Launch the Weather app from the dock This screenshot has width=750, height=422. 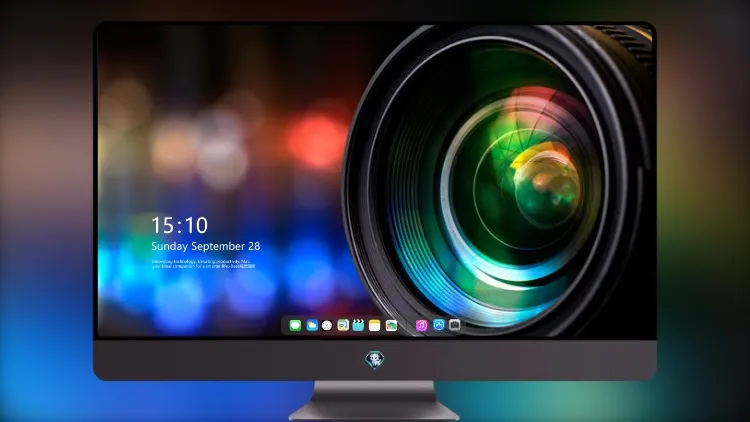pyautogui.click(x=312, y=325)
